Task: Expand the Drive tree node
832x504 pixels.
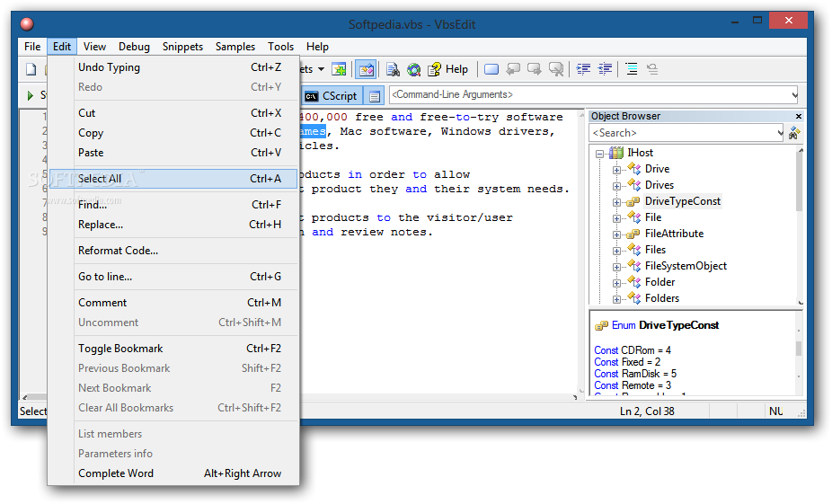Action: coord(616,171)
